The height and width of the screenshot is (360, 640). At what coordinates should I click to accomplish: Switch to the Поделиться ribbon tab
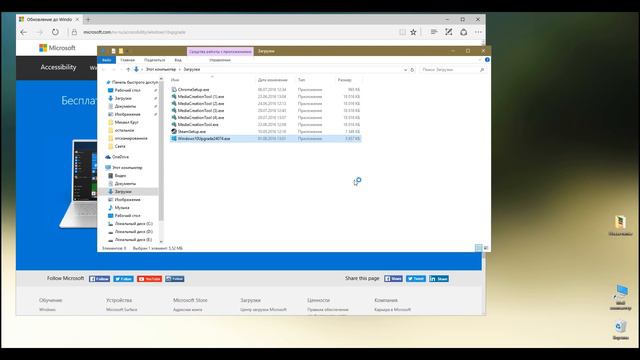click(x=154, y=60)
